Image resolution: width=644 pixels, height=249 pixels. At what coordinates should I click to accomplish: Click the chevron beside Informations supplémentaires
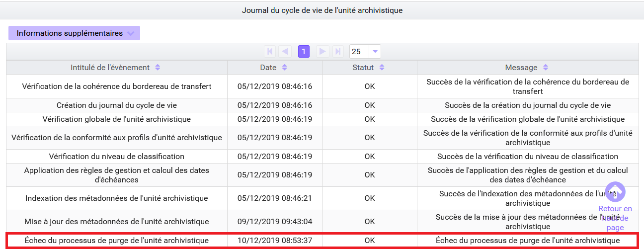[131, 33]
